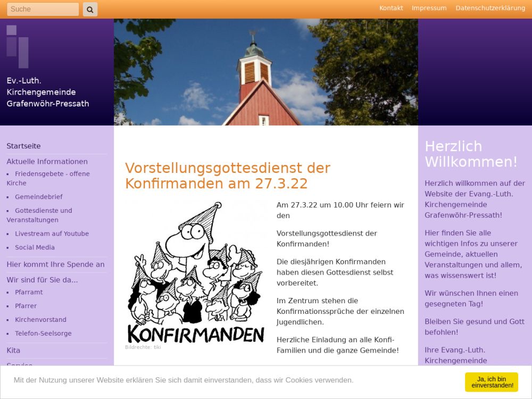Open the Kontakt page
532x399 pixels.
tap(391, 8)
